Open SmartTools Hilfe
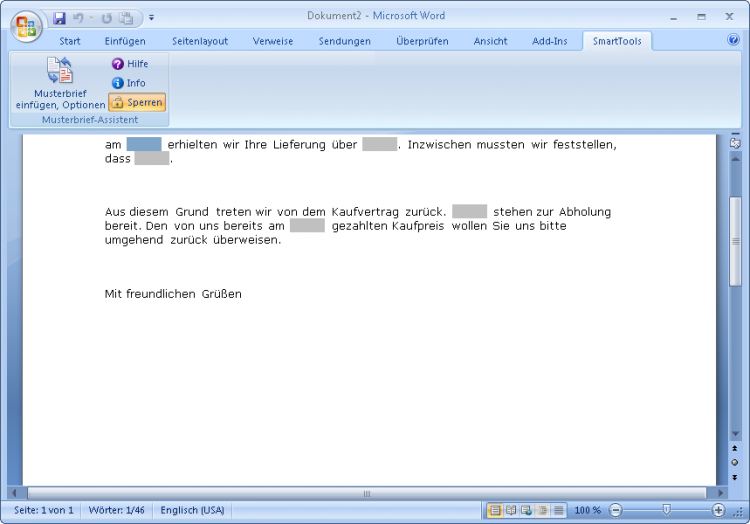Image resolution: width=750 pixels, height=524 pixels. 129,63
